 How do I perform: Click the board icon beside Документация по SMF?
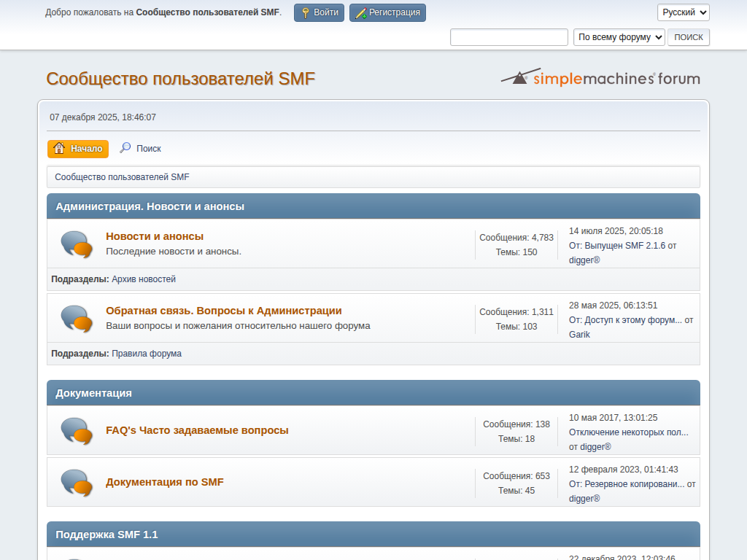77,483
